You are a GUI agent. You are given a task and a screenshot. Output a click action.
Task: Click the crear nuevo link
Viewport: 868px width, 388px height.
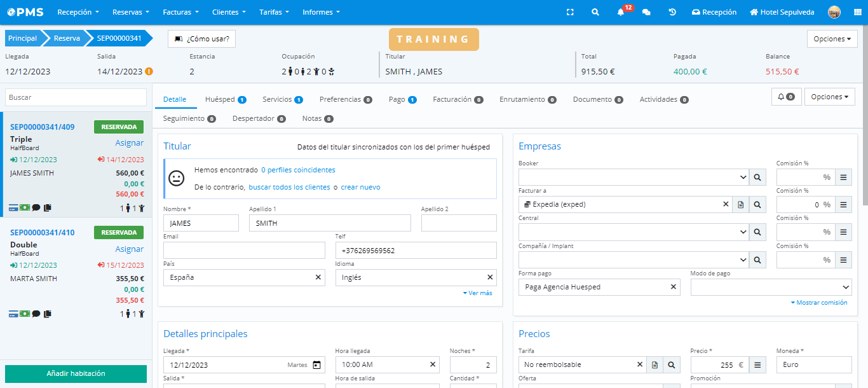click(x=360, y=187)
